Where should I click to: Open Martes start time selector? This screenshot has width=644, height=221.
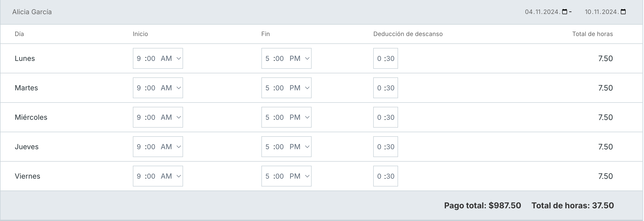[158, 88]
